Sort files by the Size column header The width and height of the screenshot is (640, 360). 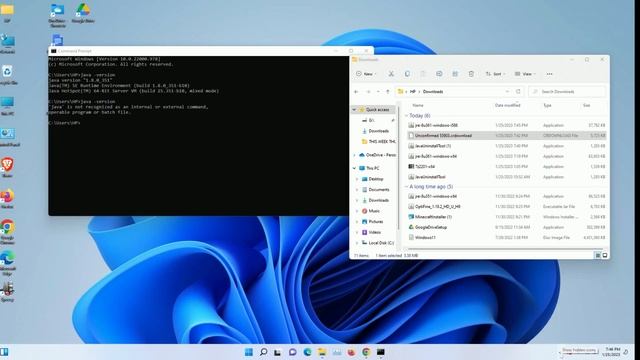click(x=587, y=105)
